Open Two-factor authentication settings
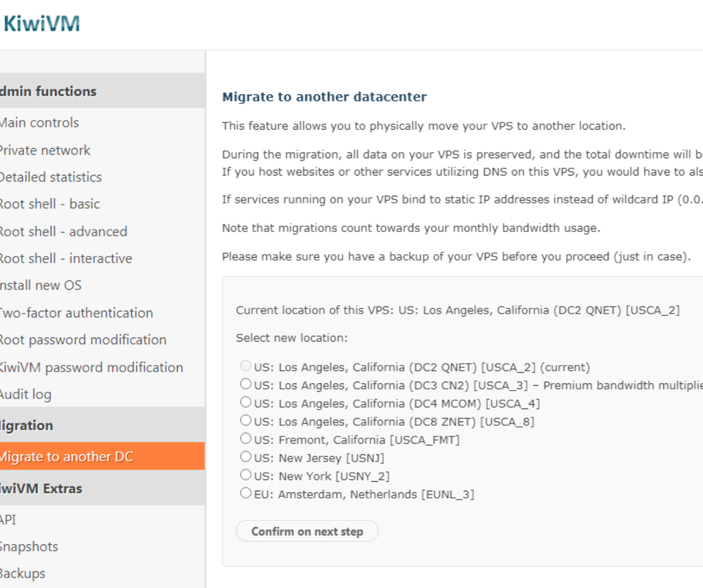The image size is (703, 588). click(x=76, y=313)
